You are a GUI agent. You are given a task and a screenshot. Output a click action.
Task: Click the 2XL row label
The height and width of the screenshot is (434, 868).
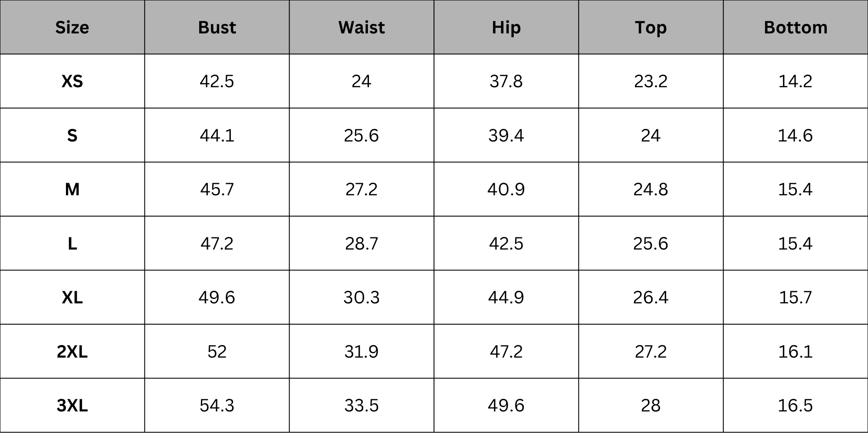(x=72, y=352)
